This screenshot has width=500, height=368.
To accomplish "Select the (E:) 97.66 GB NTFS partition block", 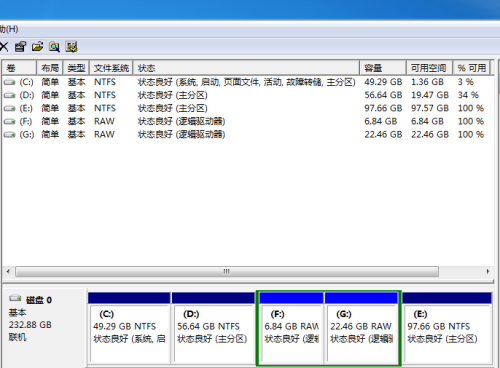I will 447,327.
